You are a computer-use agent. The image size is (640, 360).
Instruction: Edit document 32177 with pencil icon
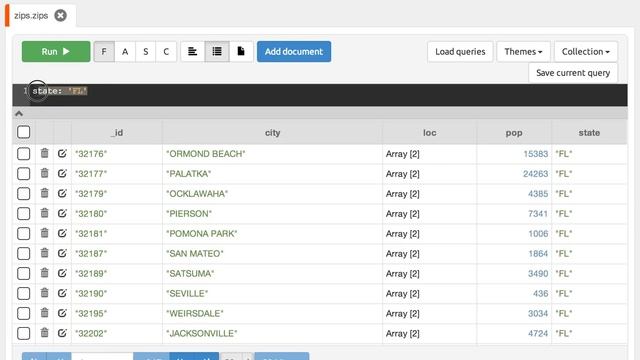[x=62, y=173]
